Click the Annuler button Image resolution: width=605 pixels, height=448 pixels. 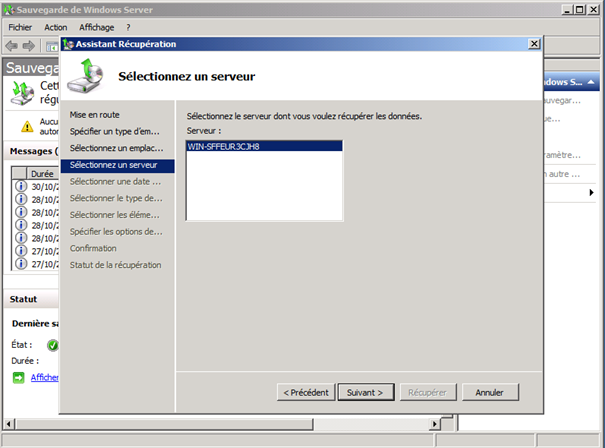490,392
